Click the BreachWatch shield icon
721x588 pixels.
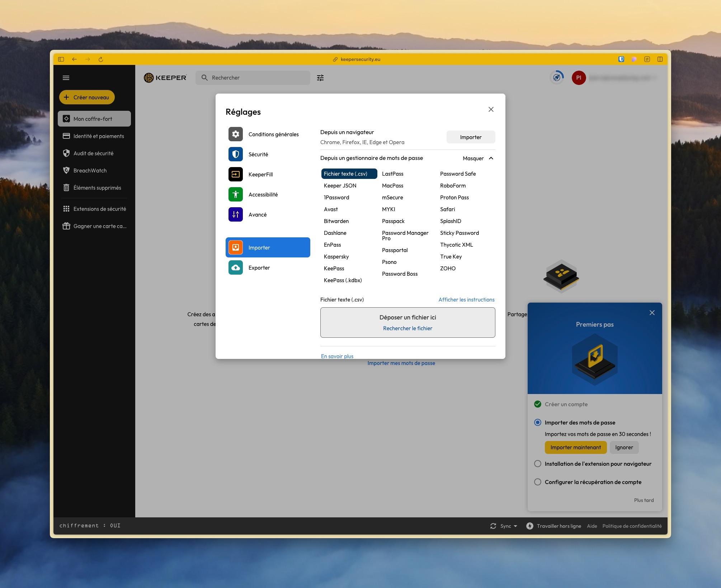click(x=66, y=170)
